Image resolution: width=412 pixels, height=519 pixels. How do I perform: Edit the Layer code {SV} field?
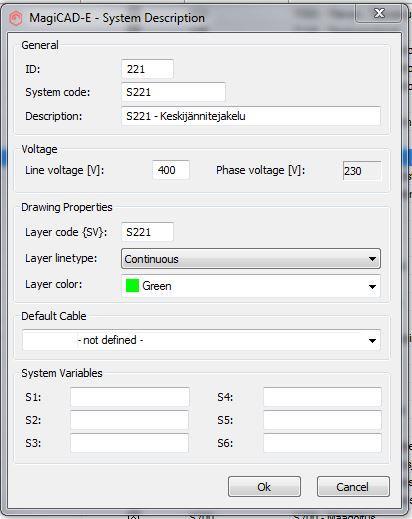click(x=147, y=232)
